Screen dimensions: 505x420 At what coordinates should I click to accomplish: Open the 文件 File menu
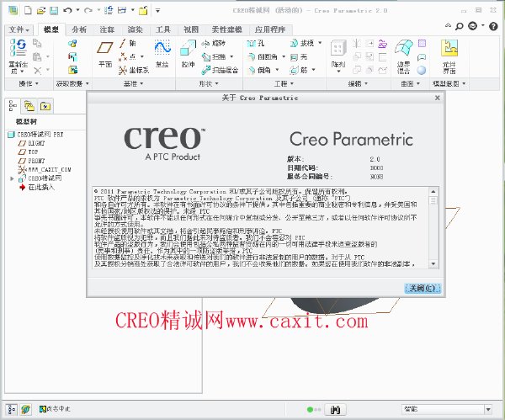point(19,30)
